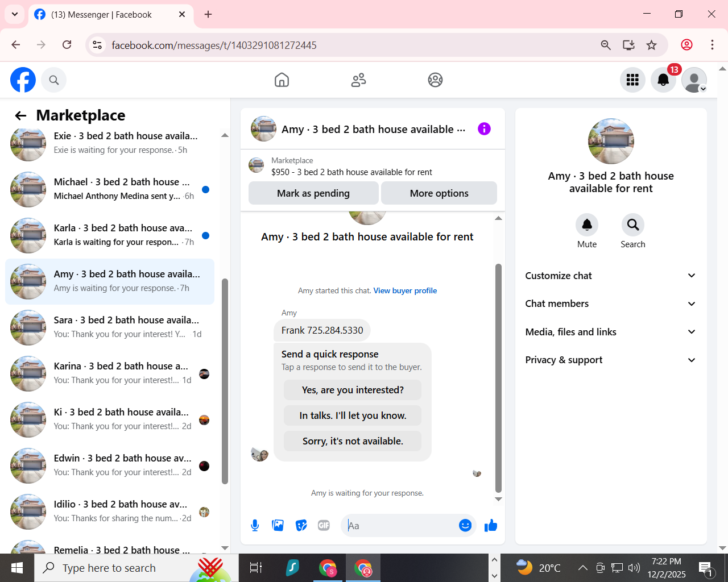Send quick response Yes, are you interested?
The width and height of the screenshot is (728, 582).
pos(353,390)
